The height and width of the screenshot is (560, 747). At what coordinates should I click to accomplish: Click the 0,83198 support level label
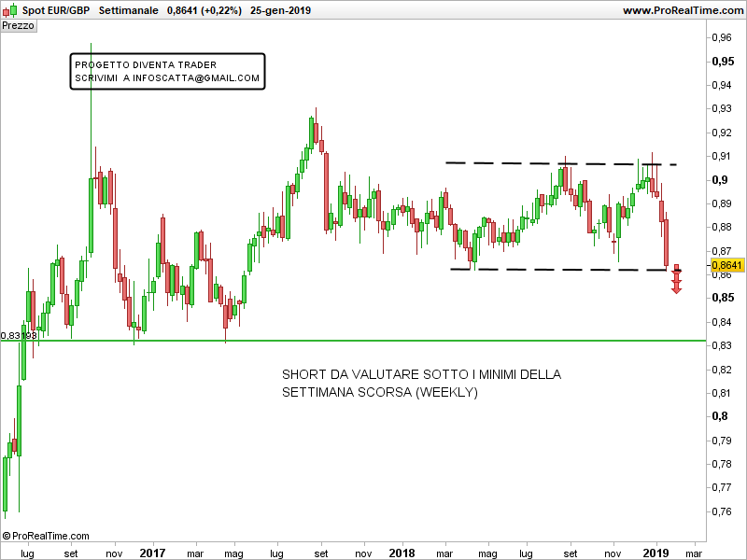[19, 335]
